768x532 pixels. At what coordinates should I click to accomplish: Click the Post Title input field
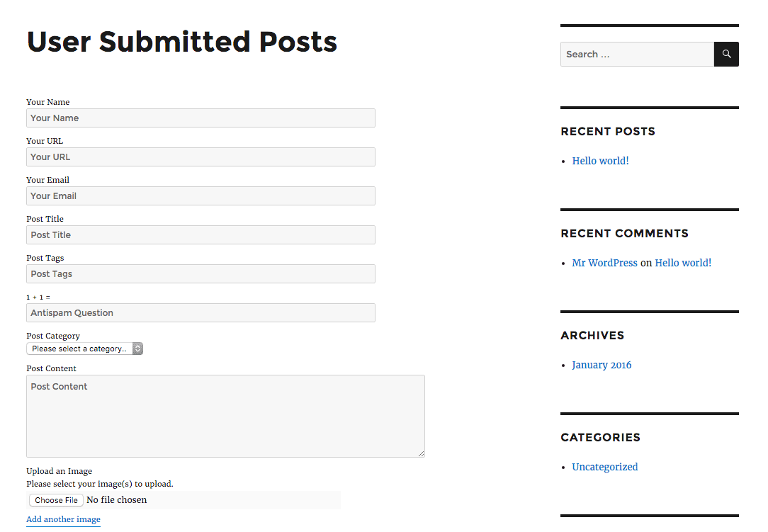[201, 234]
